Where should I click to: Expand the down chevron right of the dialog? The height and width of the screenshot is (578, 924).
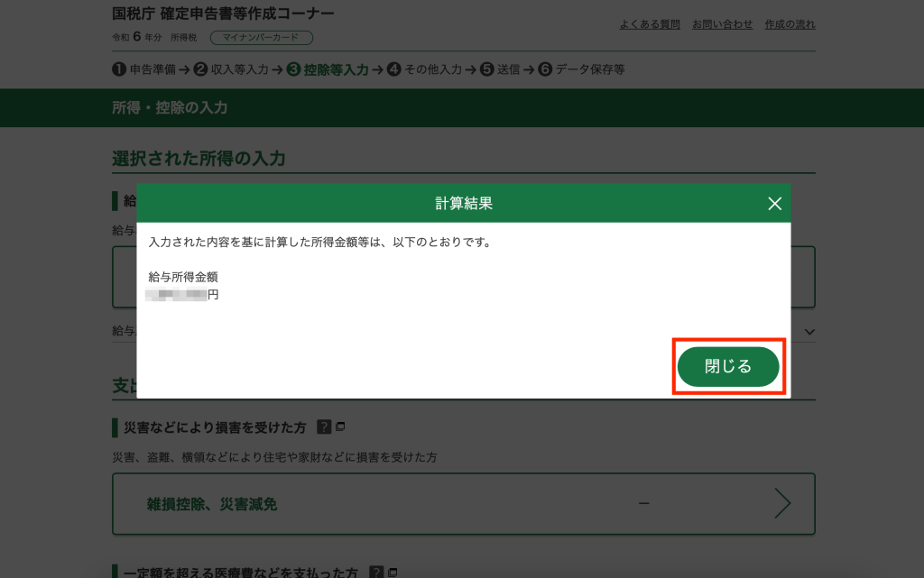point(808,332)
